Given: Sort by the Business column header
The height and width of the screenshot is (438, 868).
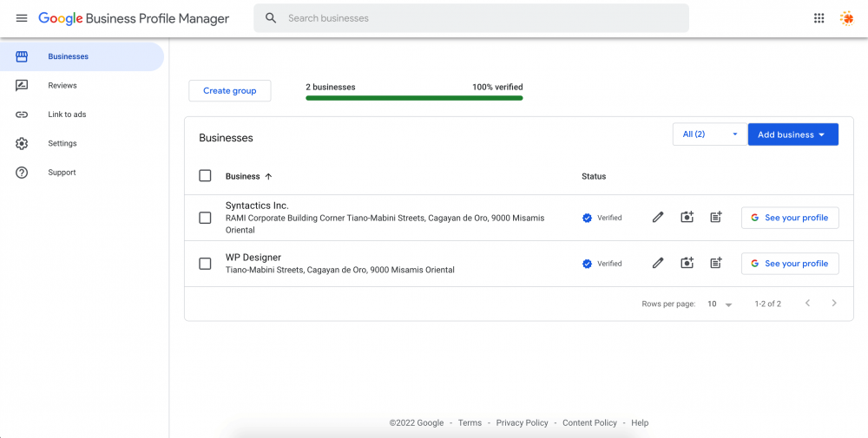Looking at the screenshot, I should click(242, 176).
